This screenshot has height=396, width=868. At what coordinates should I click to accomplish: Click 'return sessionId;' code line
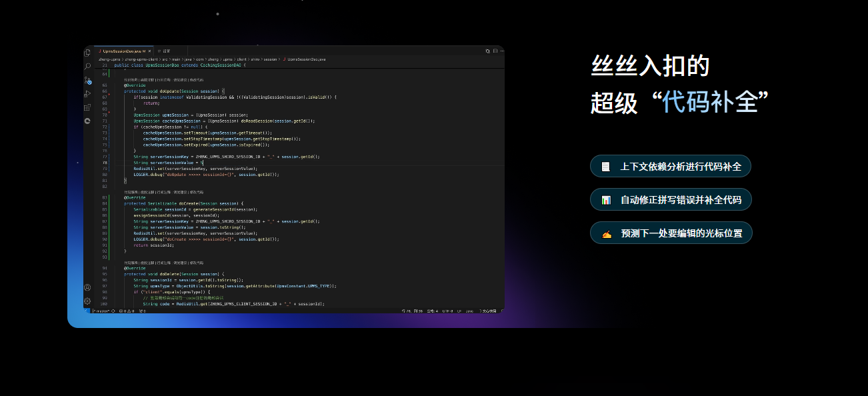[153, 245]
